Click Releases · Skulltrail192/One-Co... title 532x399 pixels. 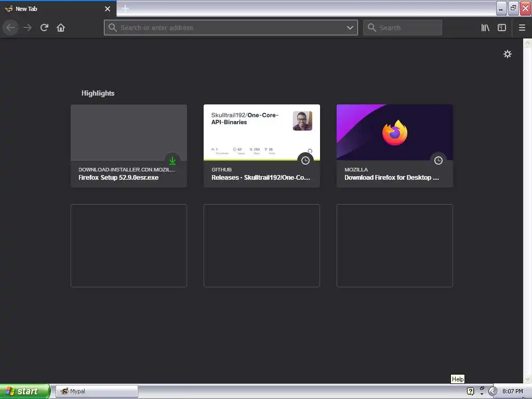(x=261, y=178)
